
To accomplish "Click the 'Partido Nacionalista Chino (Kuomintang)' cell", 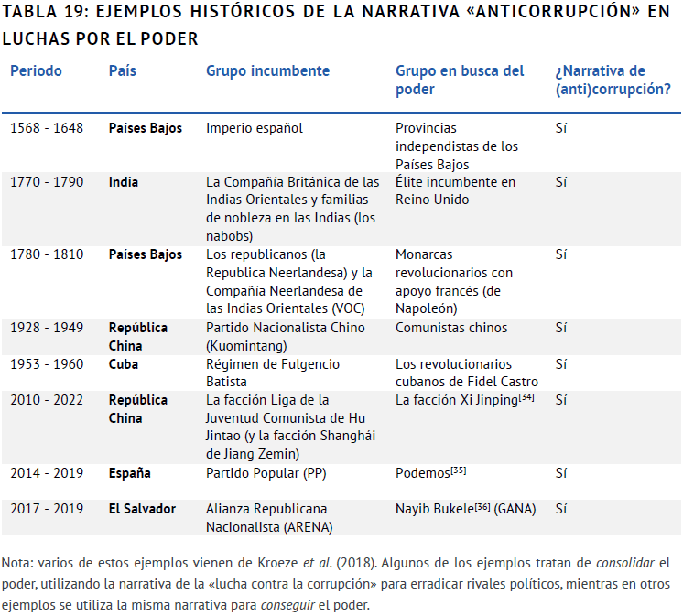I will click(x=286, y=337).
